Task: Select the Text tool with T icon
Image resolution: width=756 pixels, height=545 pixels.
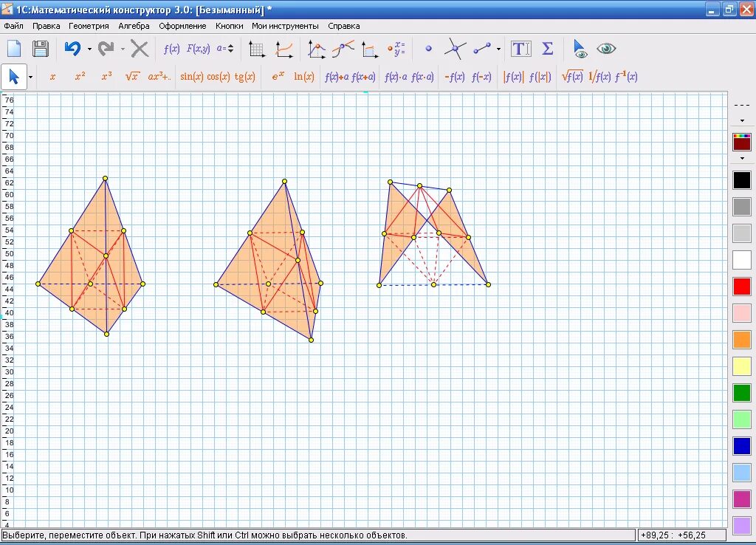Action: 520,49
